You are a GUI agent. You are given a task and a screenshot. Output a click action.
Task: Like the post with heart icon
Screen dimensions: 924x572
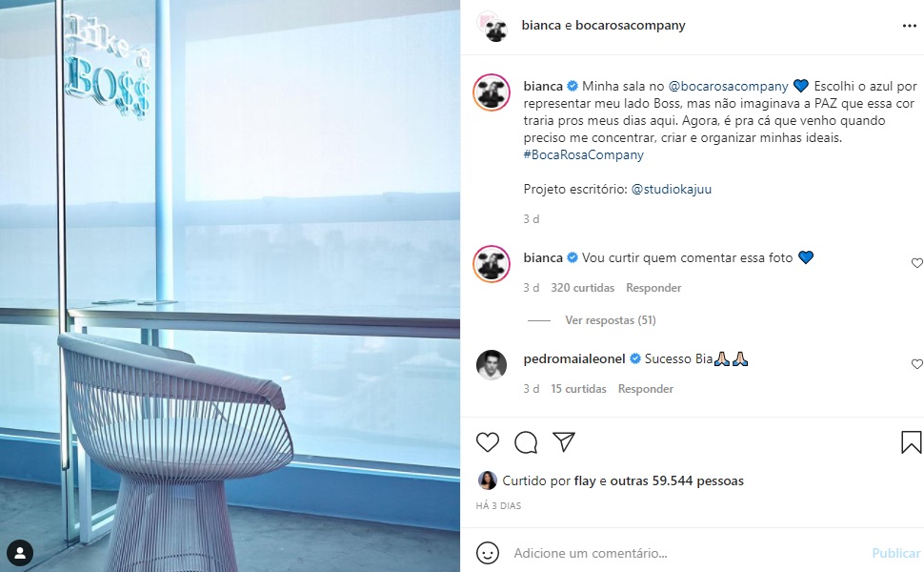point(488,442)
